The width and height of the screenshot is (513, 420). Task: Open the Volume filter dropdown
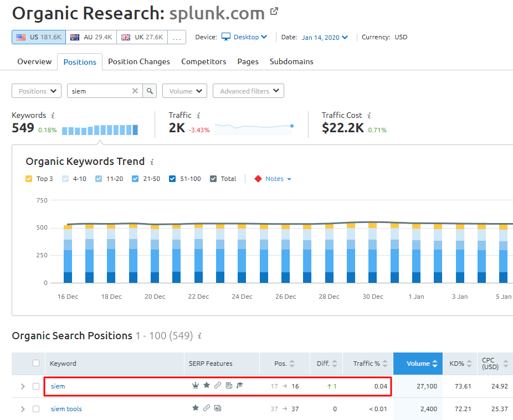[x=185, y=91]
